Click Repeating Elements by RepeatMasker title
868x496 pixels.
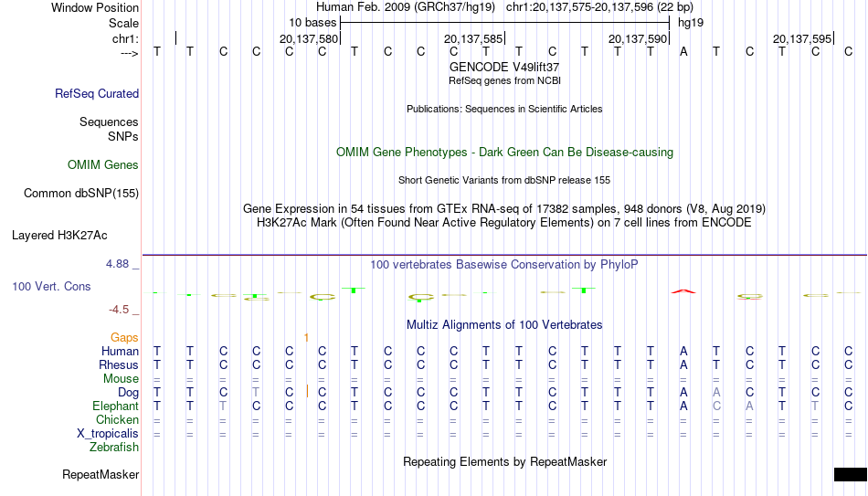click(505, 461)
